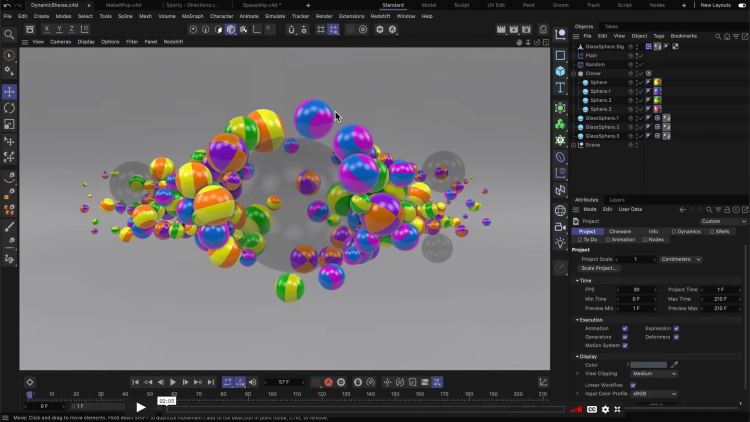Add a Light object icon

tap(560, 243)
